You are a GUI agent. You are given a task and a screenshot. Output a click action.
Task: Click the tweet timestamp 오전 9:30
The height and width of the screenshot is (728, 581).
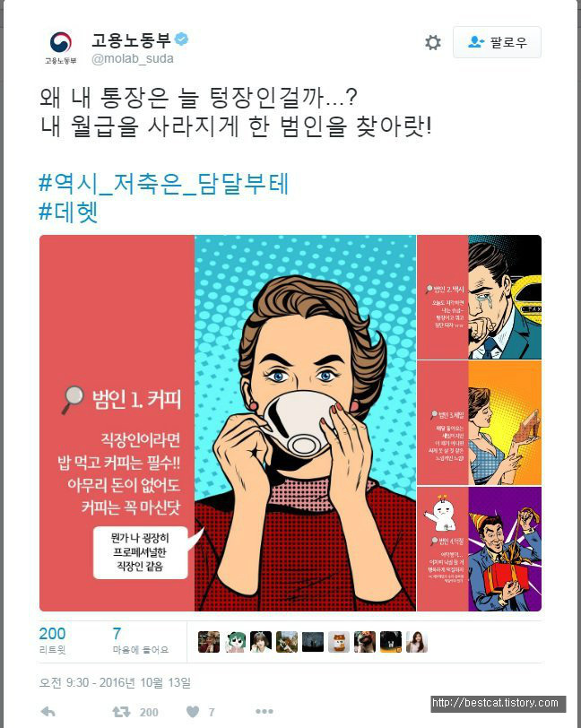(x=115, y=682)
